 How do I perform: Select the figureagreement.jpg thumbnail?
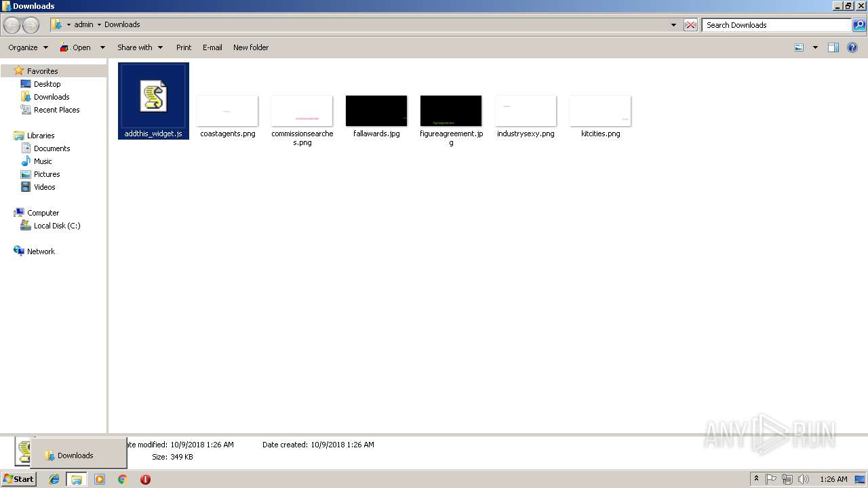(451, 111)
